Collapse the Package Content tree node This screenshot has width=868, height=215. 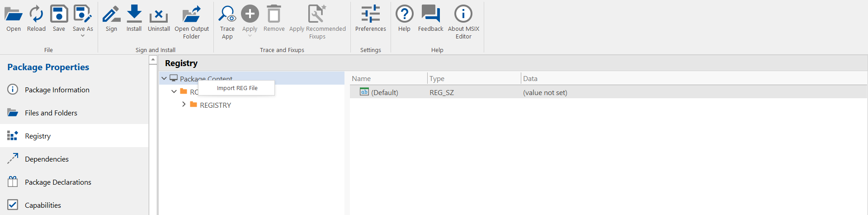(x=164, y=78)
